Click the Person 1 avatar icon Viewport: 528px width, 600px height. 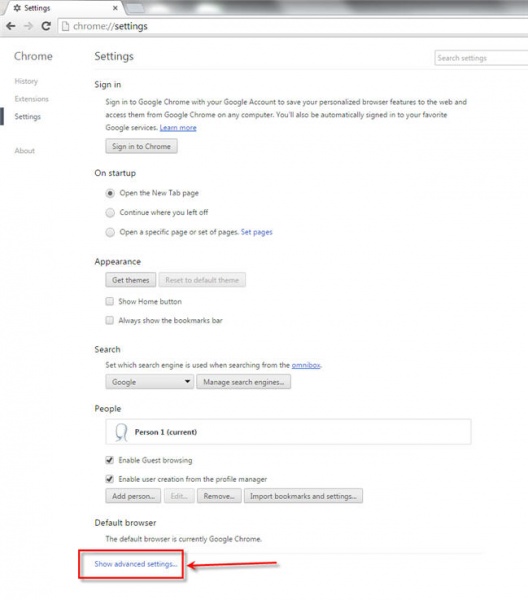(121, 432)
